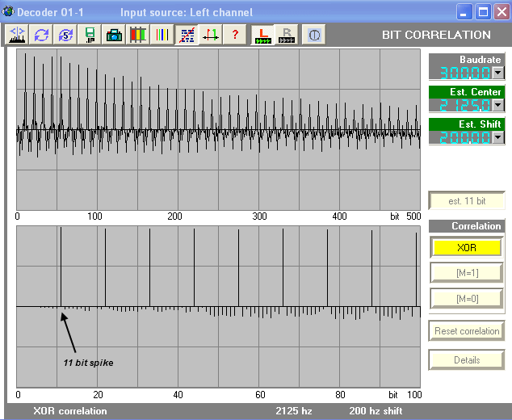512x420 pixels.
Task: Select the XOR correlation mode
Action: click(466, 247)
